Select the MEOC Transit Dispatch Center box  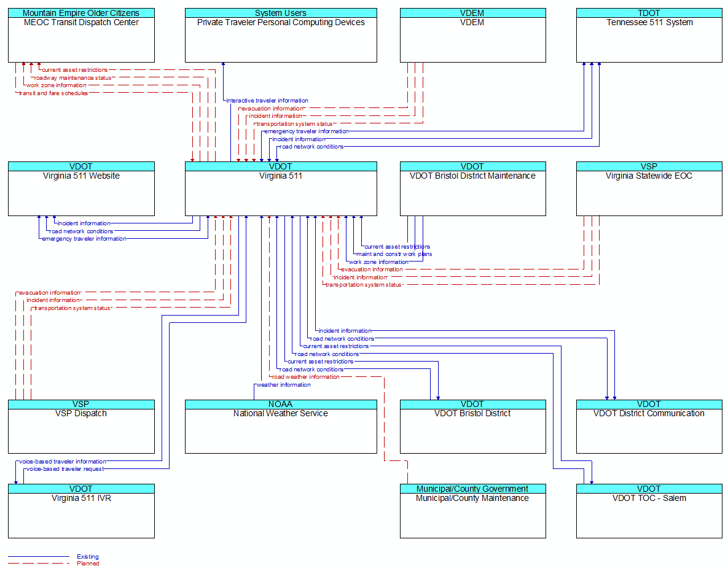coord(81,35)
